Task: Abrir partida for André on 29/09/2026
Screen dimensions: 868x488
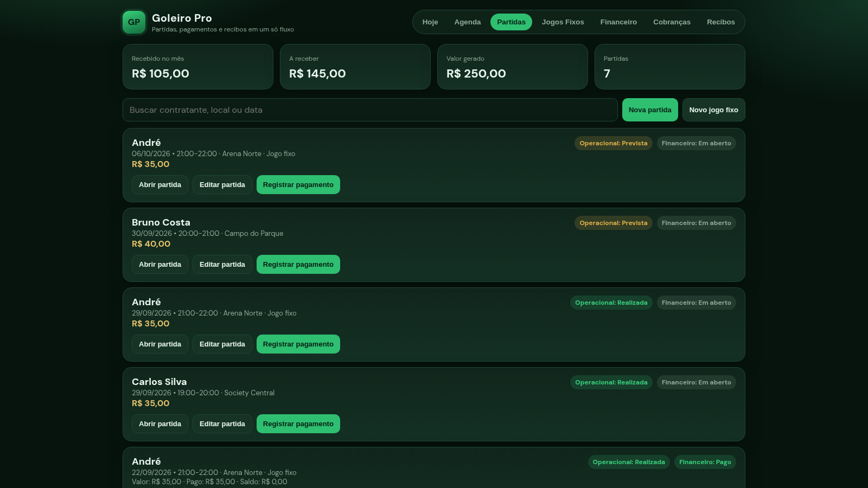Action: click(x=160, y=344)
